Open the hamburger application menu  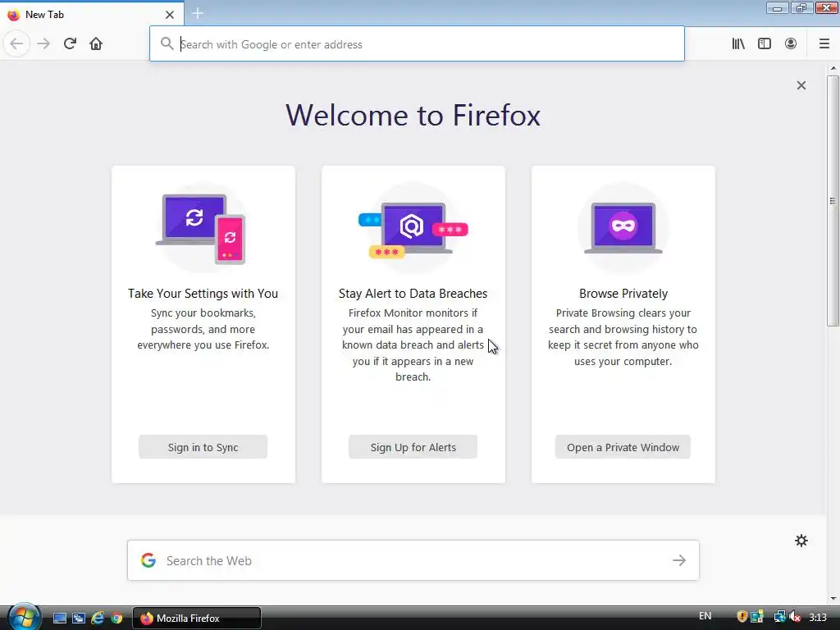pyautogui.click(x=824, y=43)
